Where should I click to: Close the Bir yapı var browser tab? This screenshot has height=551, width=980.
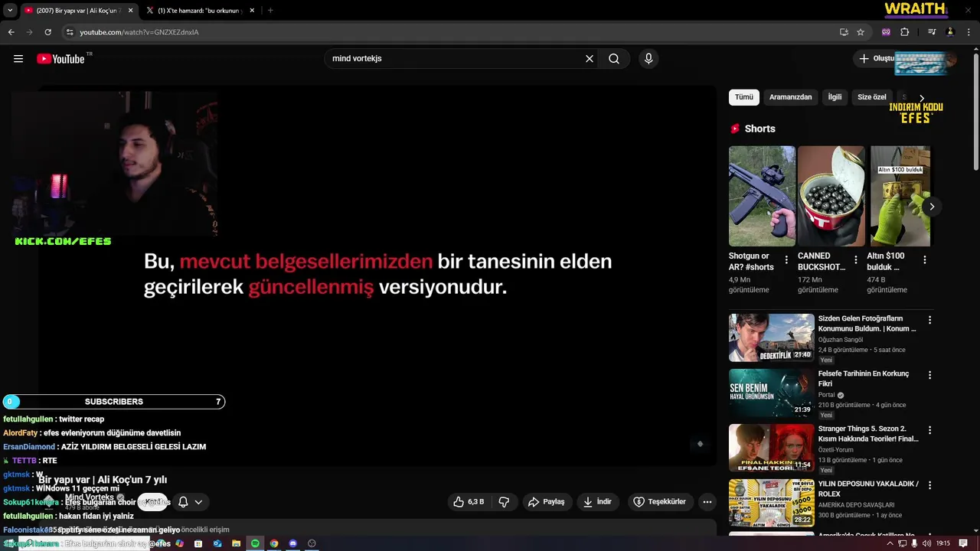(x=130, y=11)
